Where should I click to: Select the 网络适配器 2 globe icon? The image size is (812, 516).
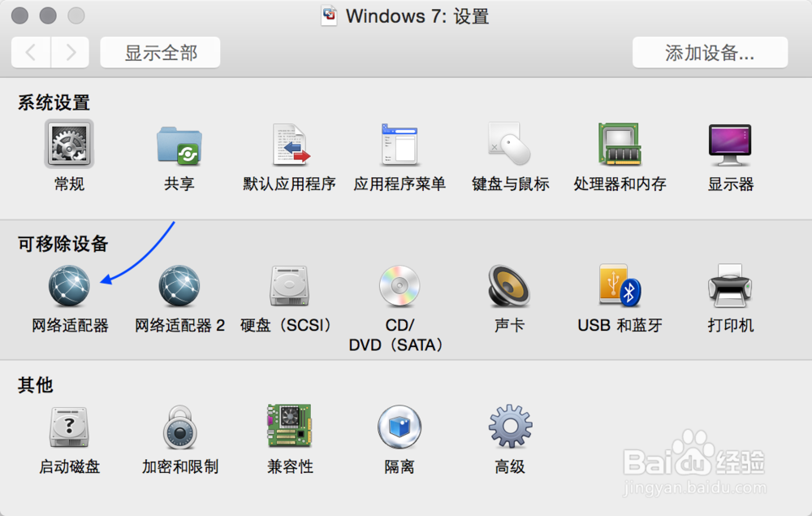click(179, 286)
